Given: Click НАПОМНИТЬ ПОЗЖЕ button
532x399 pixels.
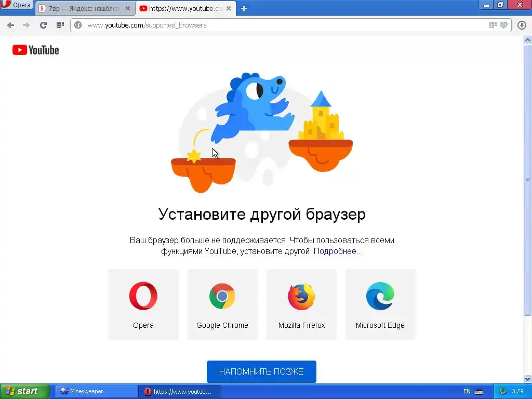Looking at the screenshot, I should (x=261, y=371).
